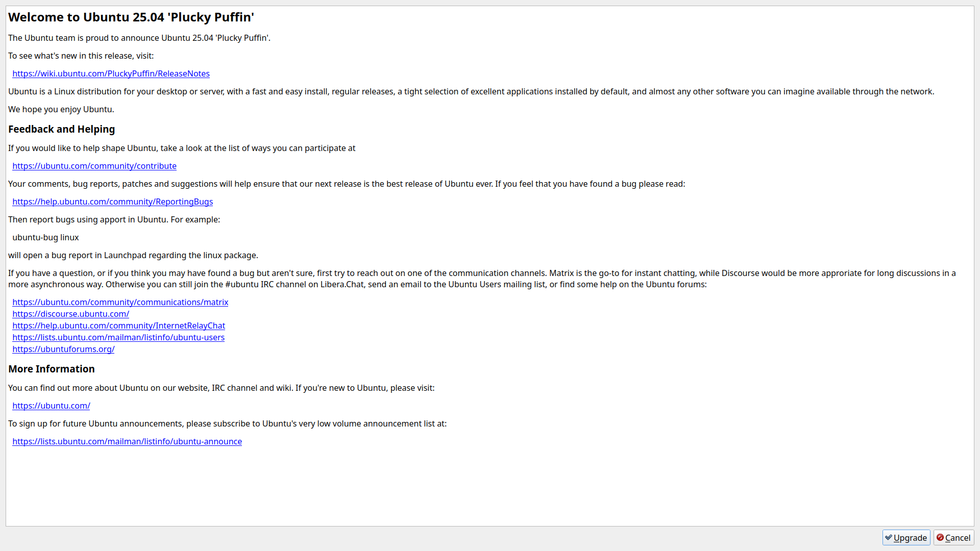This screenshot has height=551, width=980.
Task: Click the 'We hope you enjoy Ubuntu.' line
Action: 61,109
